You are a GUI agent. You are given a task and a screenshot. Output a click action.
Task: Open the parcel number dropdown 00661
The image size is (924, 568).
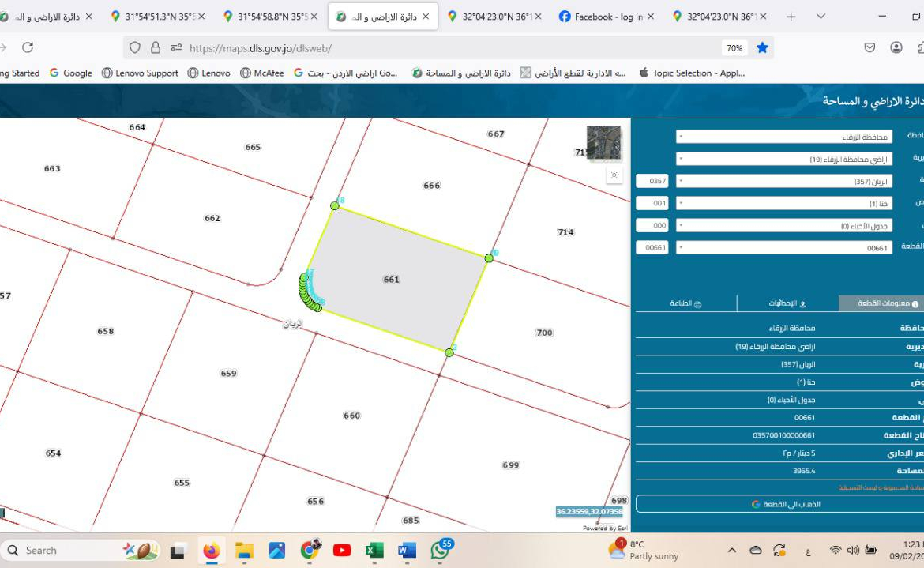point(783,247)
